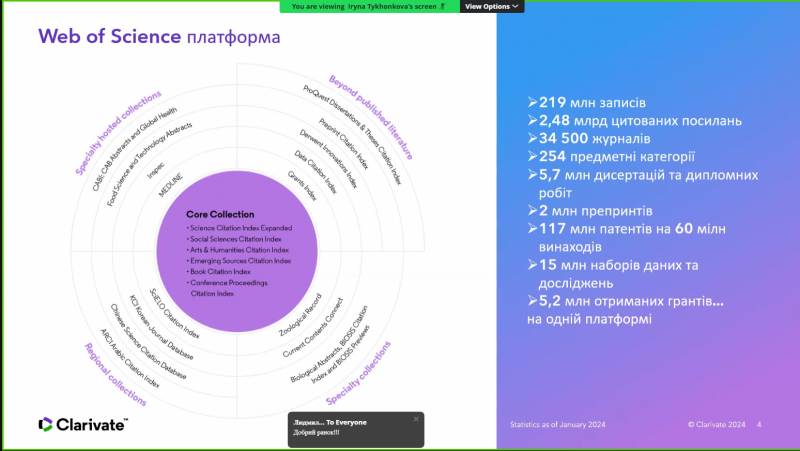The image size is (800, 451).
Task: Click the Inspec label
Action: [x=156, y=170]
